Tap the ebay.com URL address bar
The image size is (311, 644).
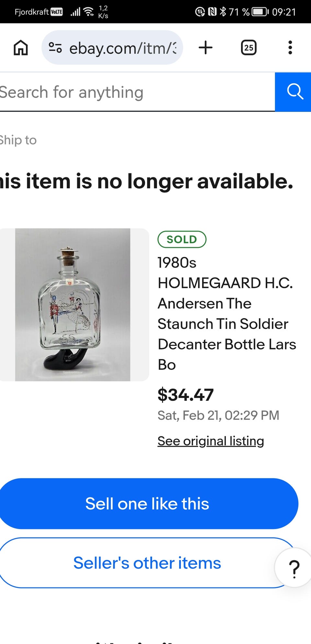122,48
